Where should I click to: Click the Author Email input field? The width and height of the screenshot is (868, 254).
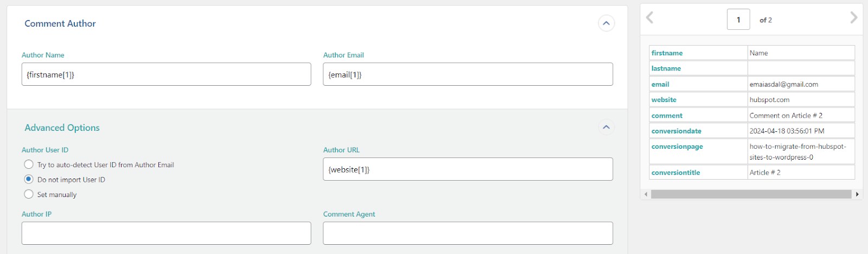(468, 74)
